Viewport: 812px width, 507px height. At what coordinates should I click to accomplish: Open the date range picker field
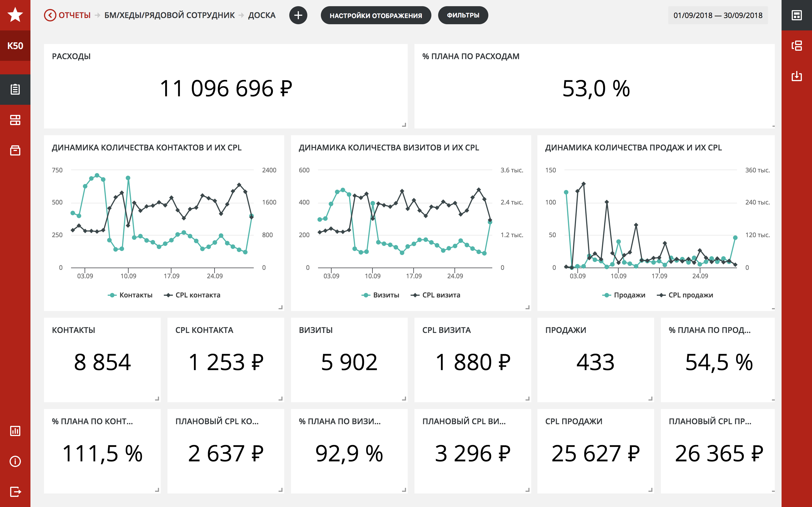718,15
